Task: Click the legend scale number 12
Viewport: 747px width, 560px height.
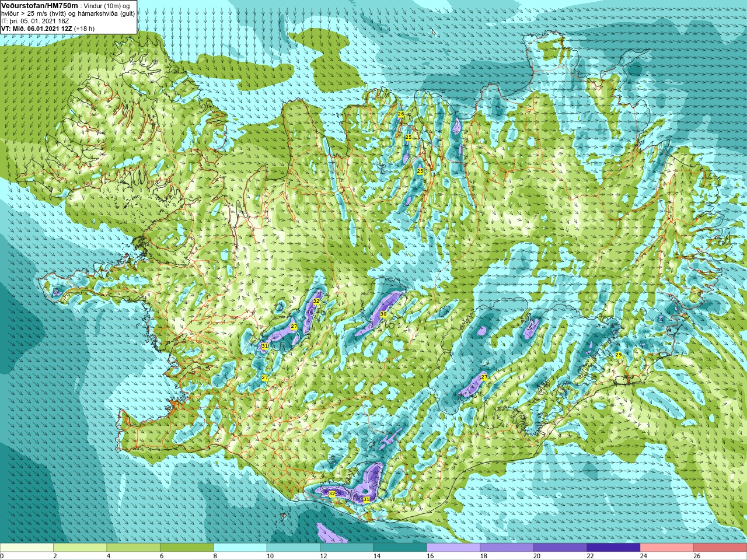Action: [x=323, y=556]
